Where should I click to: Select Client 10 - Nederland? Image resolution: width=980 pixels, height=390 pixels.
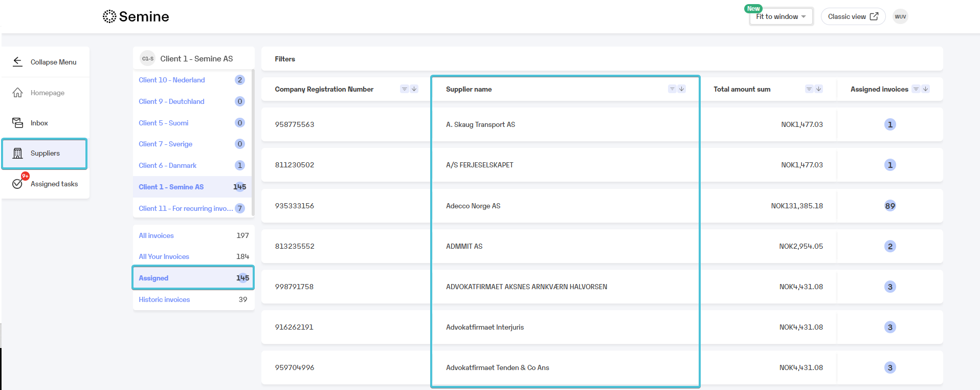pyautogui.click(x=172, y=80)
